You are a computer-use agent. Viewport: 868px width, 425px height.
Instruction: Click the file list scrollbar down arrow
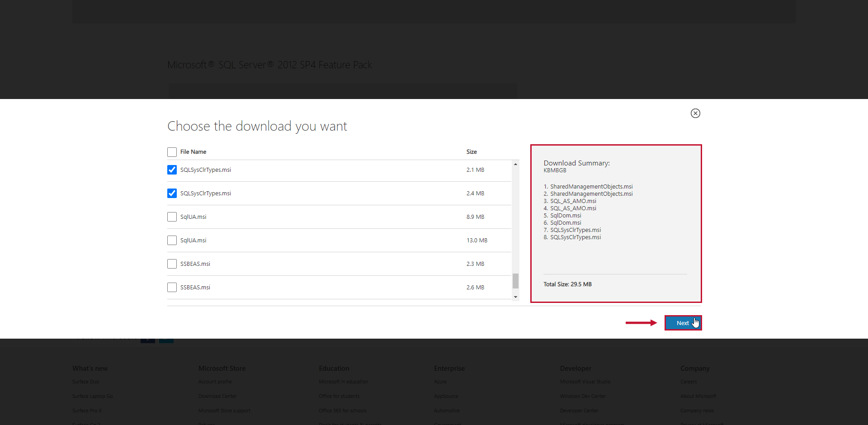515,297
